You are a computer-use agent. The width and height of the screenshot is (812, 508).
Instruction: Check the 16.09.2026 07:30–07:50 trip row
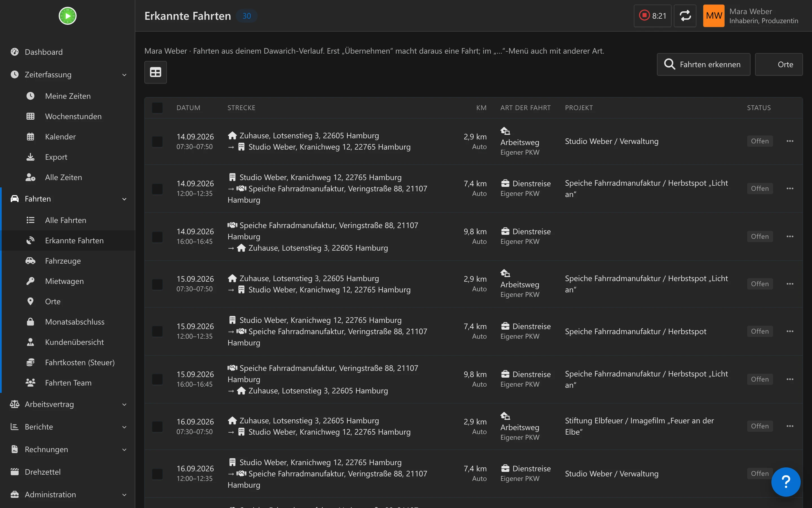[157, 426]
